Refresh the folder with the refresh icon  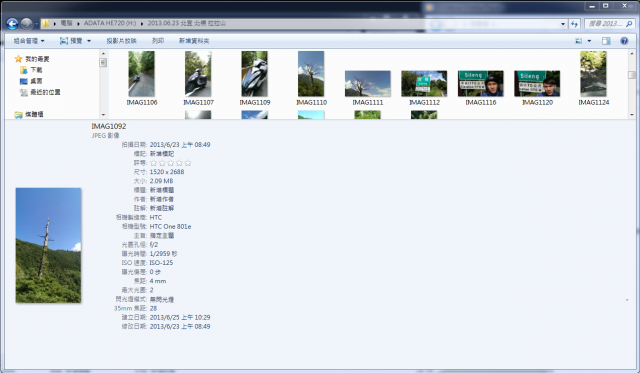coord(574,24)
